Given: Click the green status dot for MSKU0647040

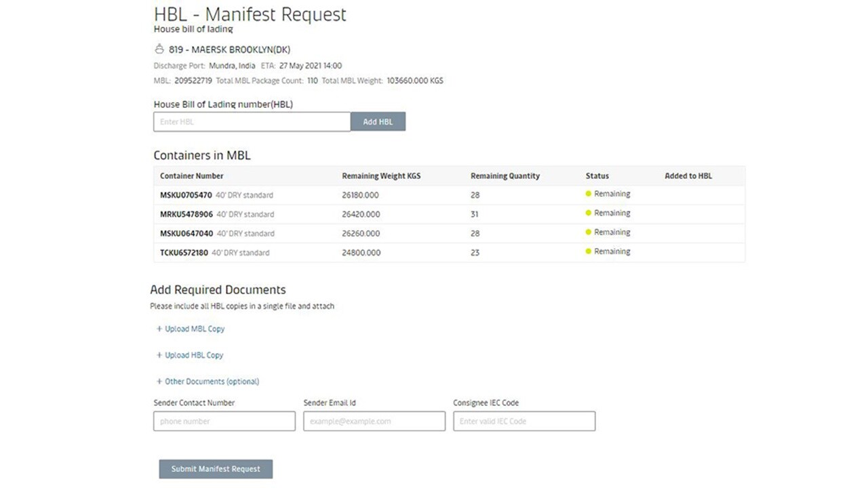Looking at the screenshot, I should point(587,232).
